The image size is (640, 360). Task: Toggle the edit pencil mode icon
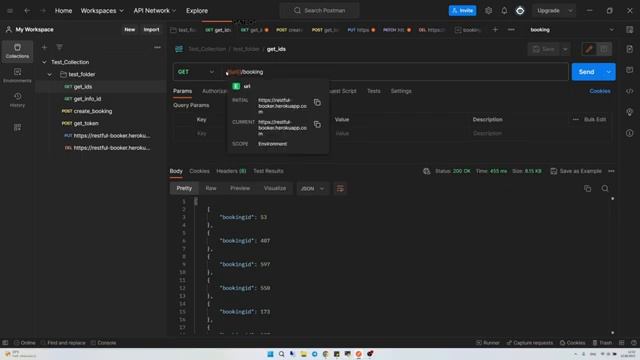pos(589,49)
